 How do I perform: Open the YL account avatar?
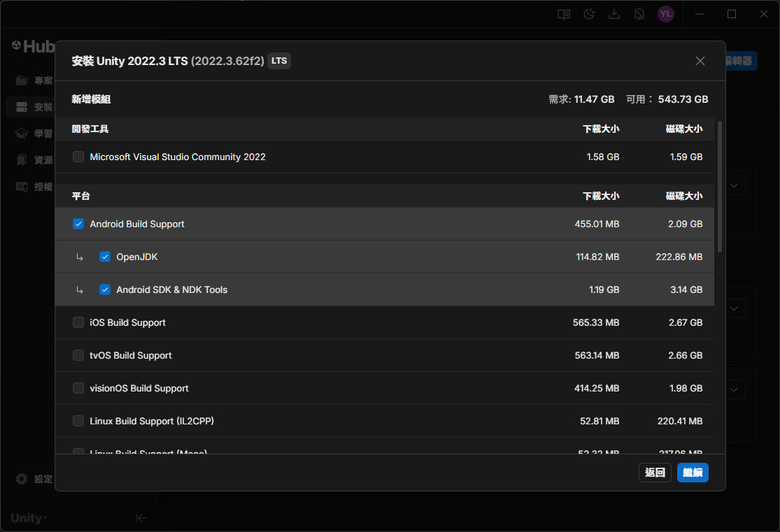[x=665, y=14]
